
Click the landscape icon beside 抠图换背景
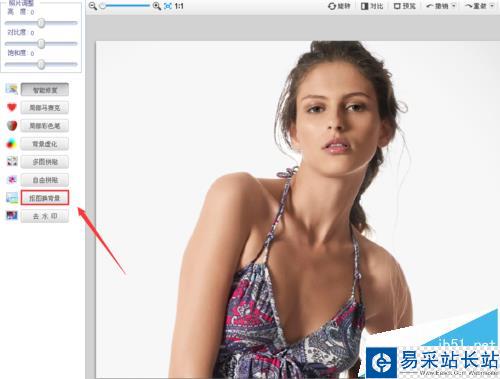12,198
